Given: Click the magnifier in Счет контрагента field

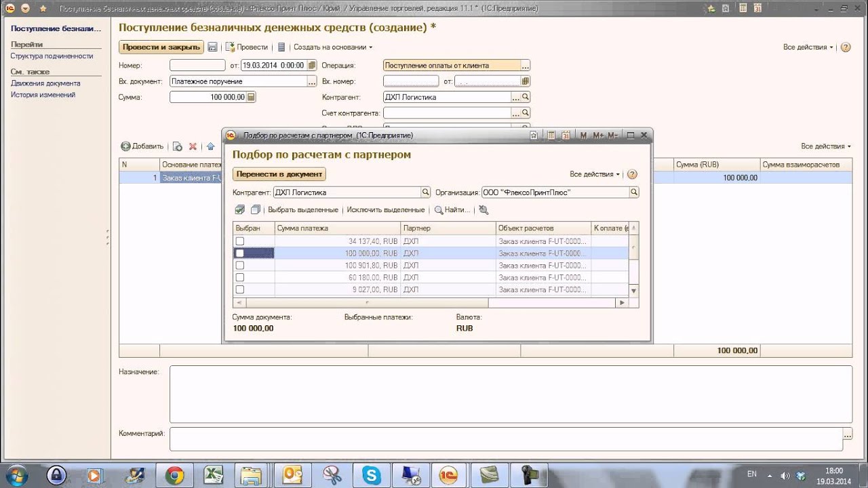Looking at the screenshot, I should pyautogui.click(x=526, y=113).
